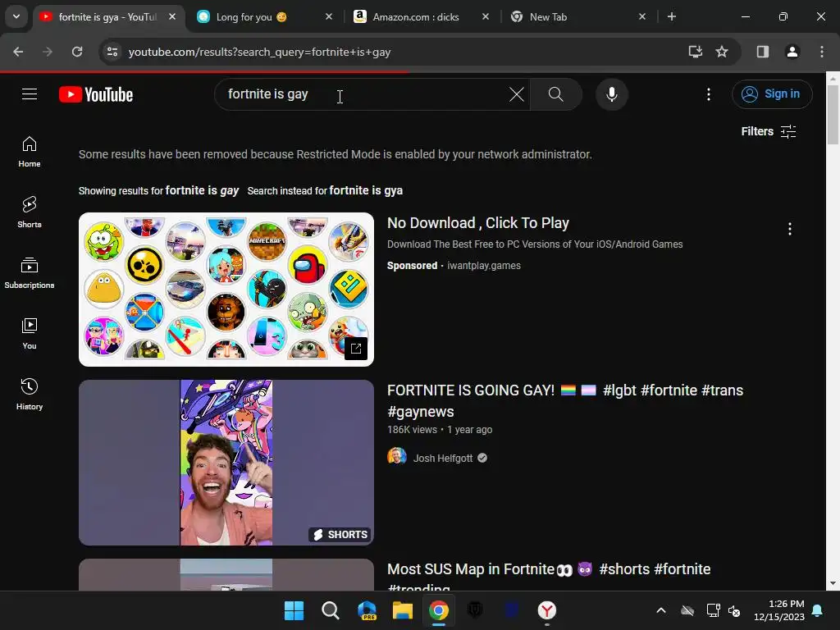Close the 'Long for you' tab
The height and width of the screenshot is (630, 840).
(x=329, y=17)
